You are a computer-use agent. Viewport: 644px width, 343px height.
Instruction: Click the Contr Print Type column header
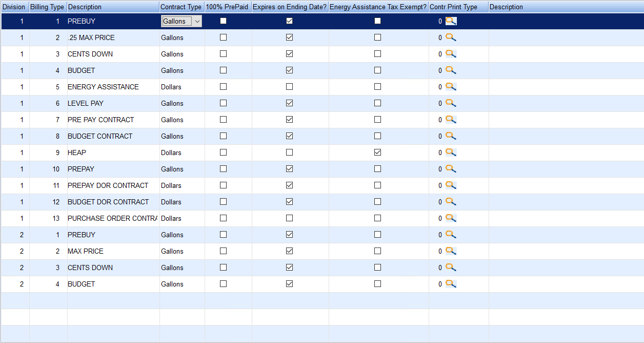tap(458, 7)
